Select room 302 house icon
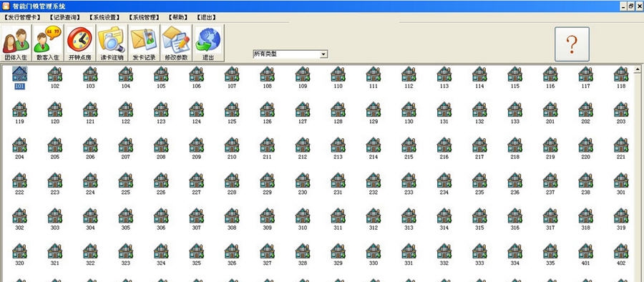Screen dimensions: 644x282 click(19, 215)
